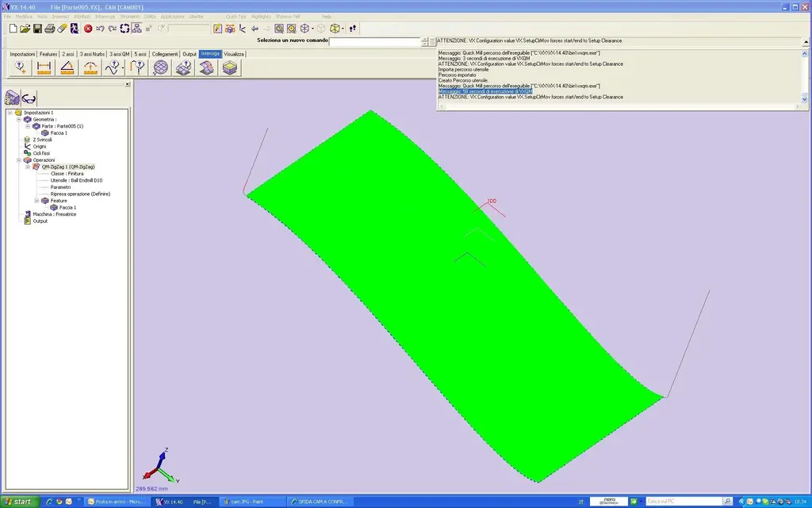This screenshot has height=508, width=812.
Task: Click the Print icon in toolbar
Action: [x=50, y=29]
